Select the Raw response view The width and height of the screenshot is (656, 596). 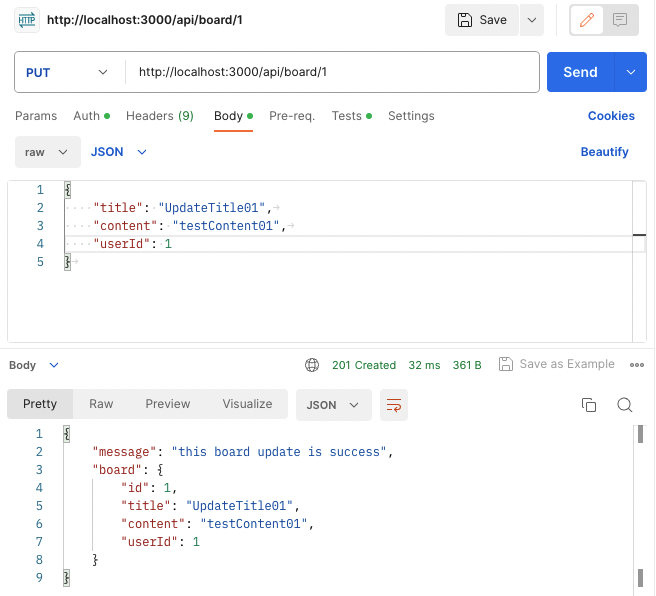(x=101, y=404)
